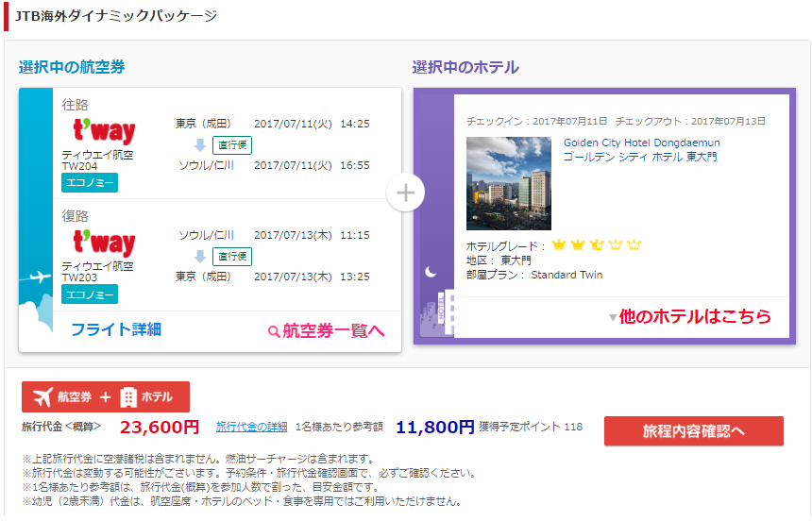Open the ゴールデン シティ ホテル 東大門 link
Screen dimensions: 812x521
(x=640, y=157)
